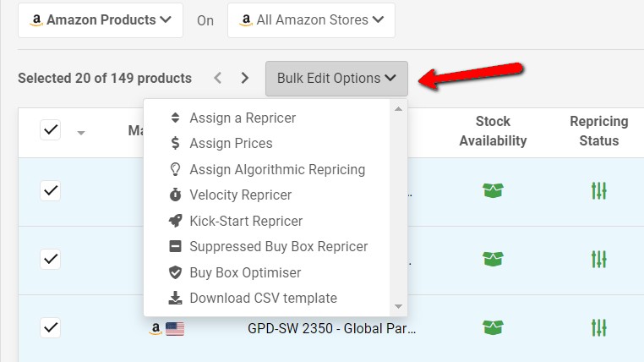Open the Amazon Products dropdown
Image resolution: width=644 pixels, height=362 pixels.
(x=101, y=20)
